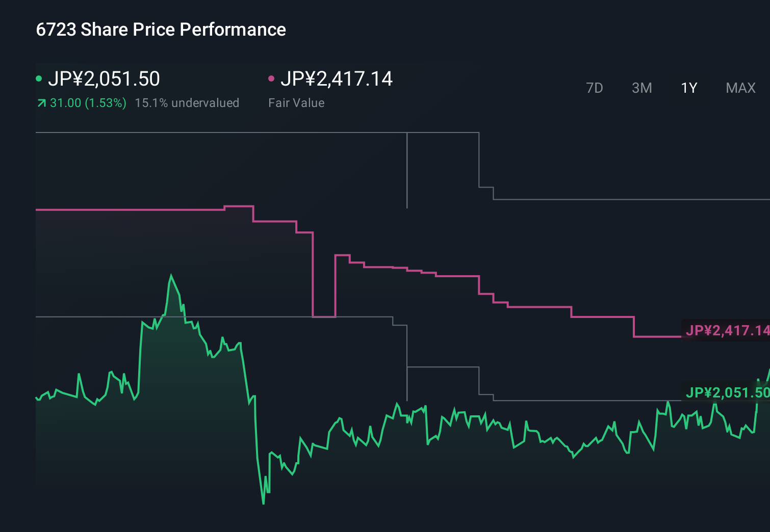Click the Fair Value caption text
770x532 pixels.
pos(296,102)
